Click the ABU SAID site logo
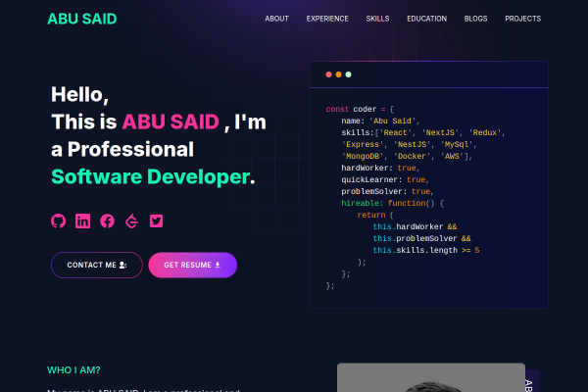The height and width of the screenshot is (392, 588). tap(82, 19)
